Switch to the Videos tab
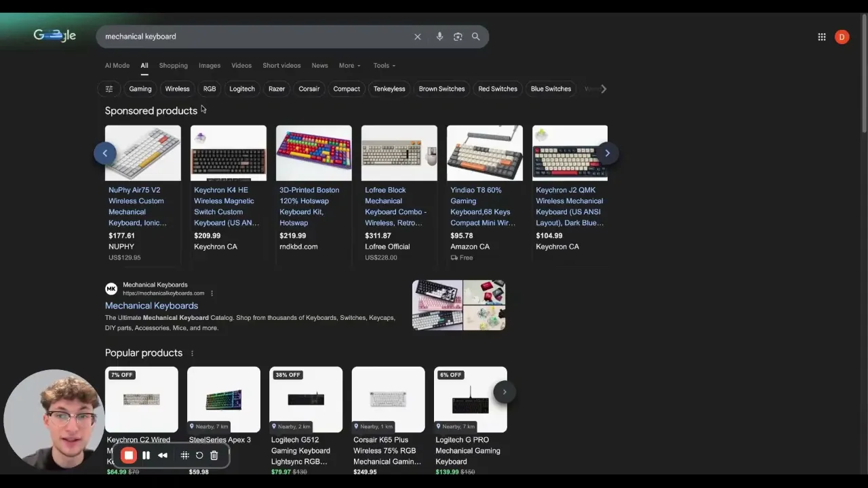Viewport: 868px width, 488px height. click(241, 66)
